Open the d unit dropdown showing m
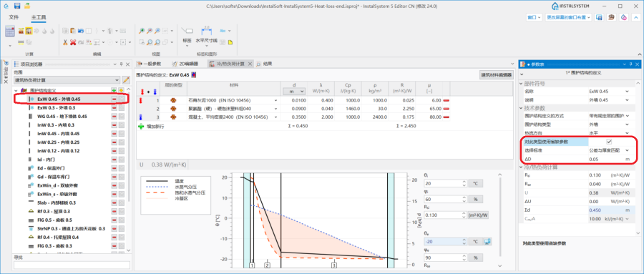644x274 pixels. tap(294, 91)
